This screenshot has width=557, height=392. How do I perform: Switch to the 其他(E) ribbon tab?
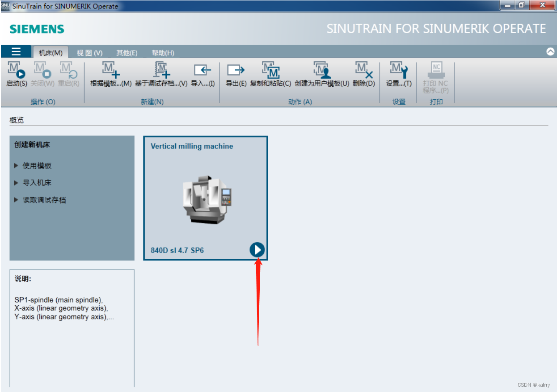click(127, 53)
